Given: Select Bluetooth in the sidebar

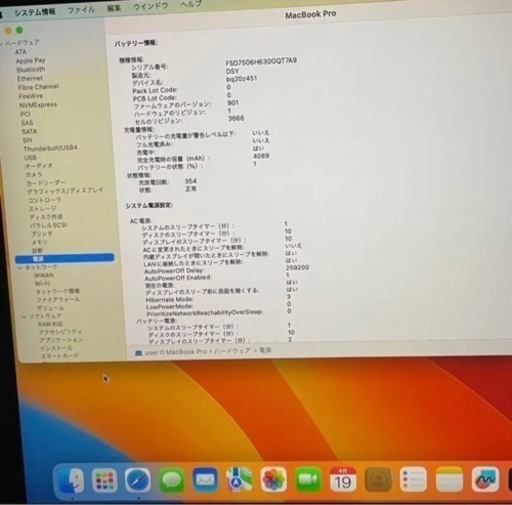Looking at the screenshot, I should click(31, 69).
